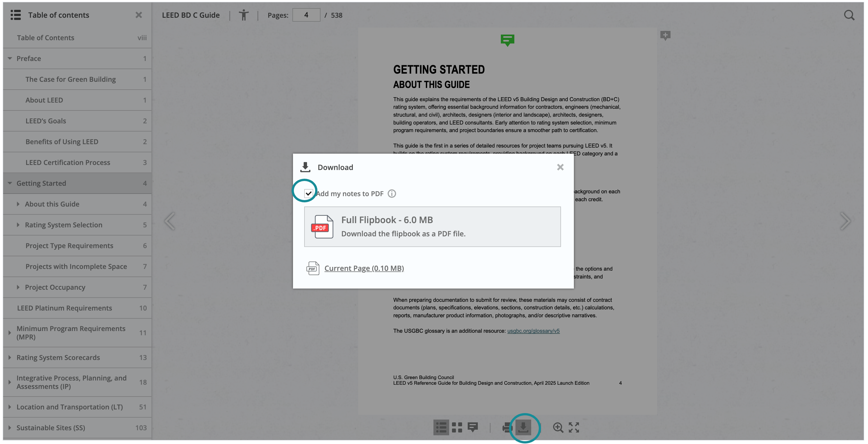Toggle table of contents in bottom toolbar
The image size is (868, 444).
[x=441, y=427]
